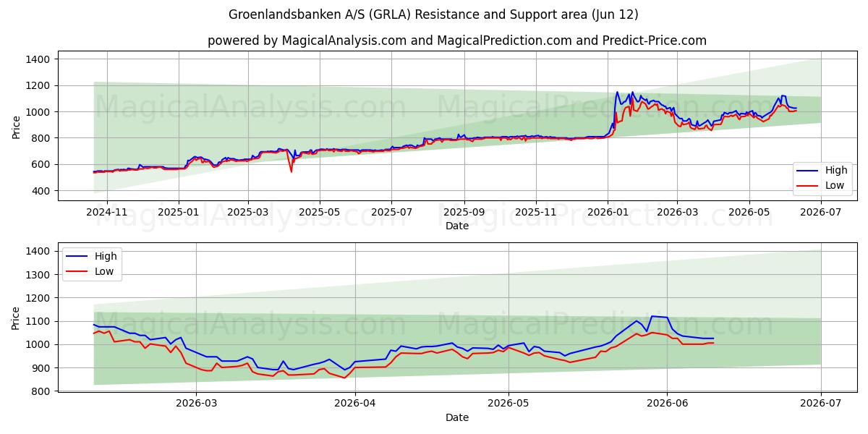Click '2026-07' date tick on bottom chart
This screenshot has height=434, width=868.
click(821, 405)
